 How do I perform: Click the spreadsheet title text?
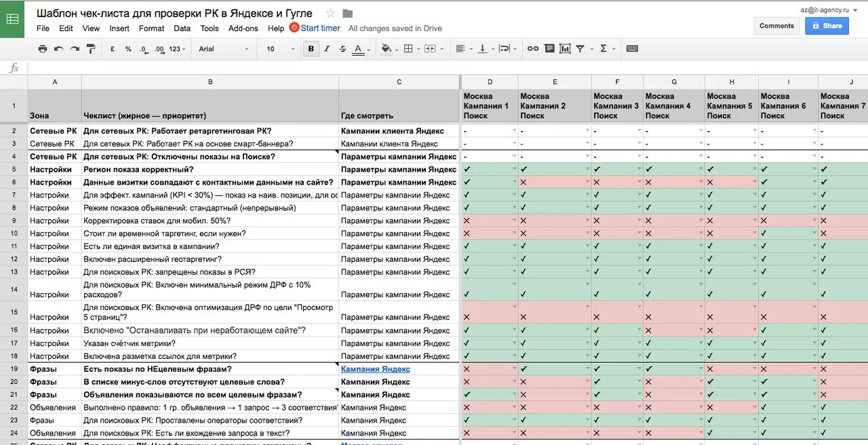[x=174, y=14]
